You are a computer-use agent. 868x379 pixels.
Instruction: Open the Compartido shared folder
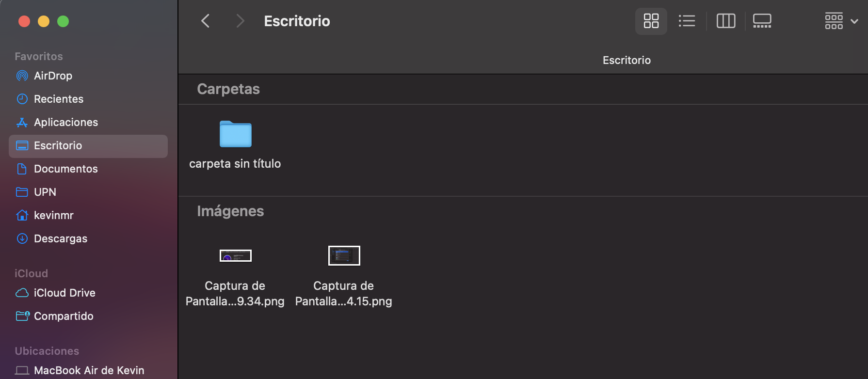(x=63, y=316)
